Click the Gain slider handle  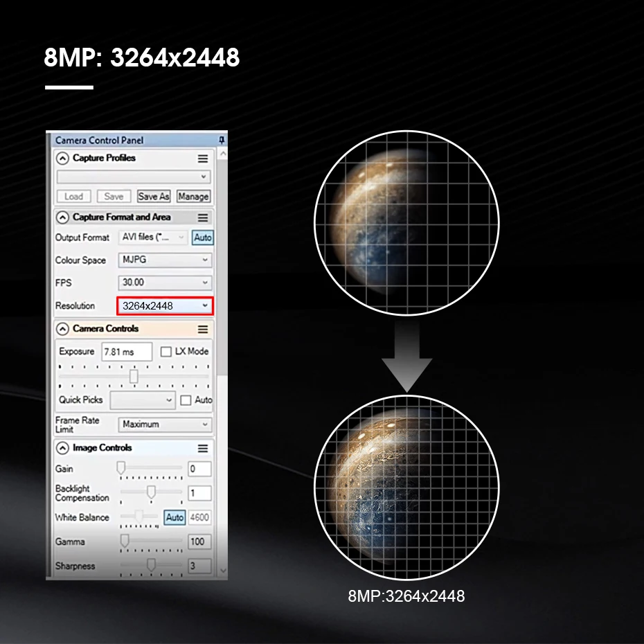[x=120, y=468]
